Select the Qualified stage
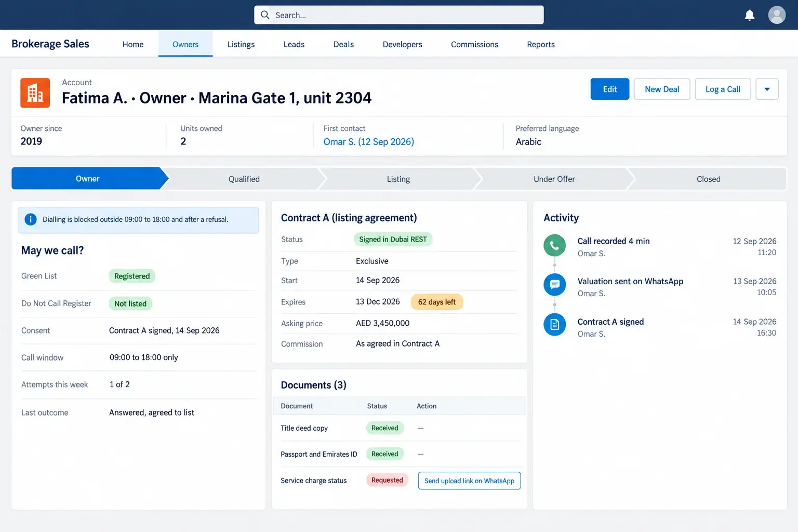This screenshot has width=798, height=532. [x=244, y=179]
